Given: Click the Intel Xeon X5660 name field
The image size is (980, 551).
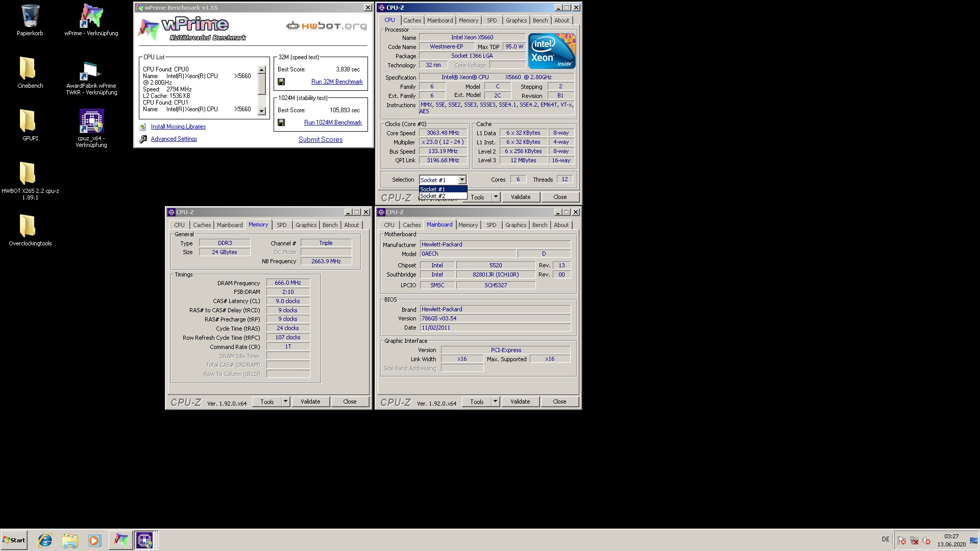Looking at the screenshot, I should (472, 37).
